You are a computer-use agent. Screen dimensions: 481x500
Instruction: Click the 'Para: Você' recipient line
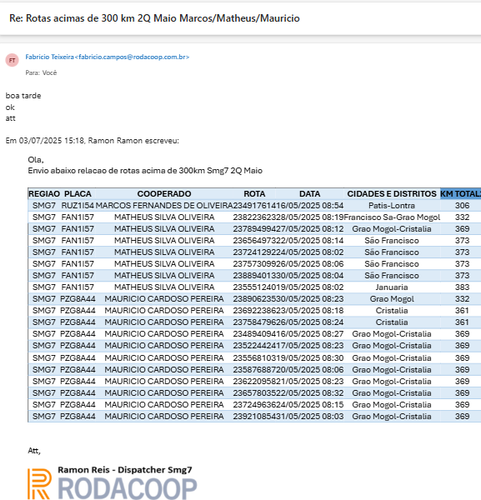[41, 73]
